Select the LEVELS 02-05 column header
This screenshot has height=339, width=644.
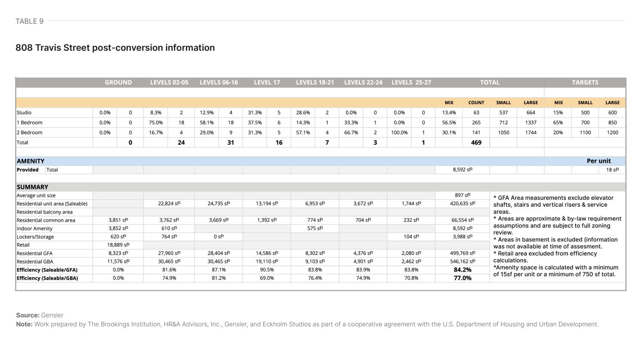pyautogui.click(x=169, y=82)
